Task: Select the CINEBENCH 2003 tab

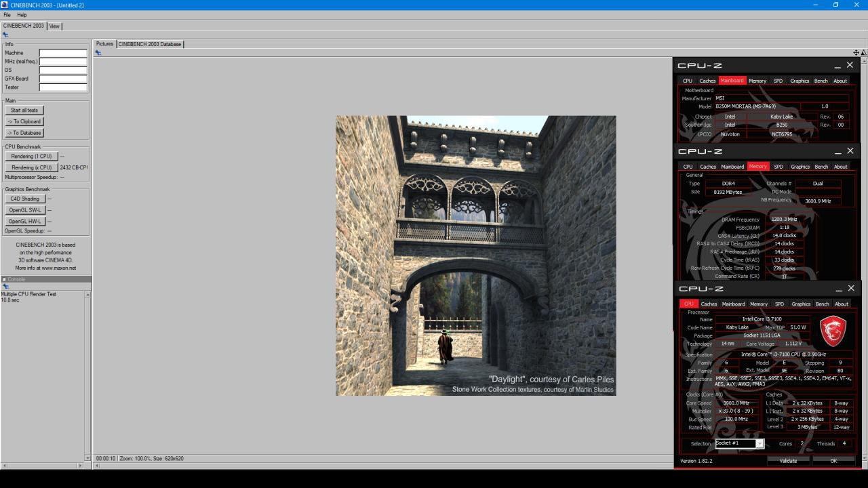Action: (x=23, y=26)
